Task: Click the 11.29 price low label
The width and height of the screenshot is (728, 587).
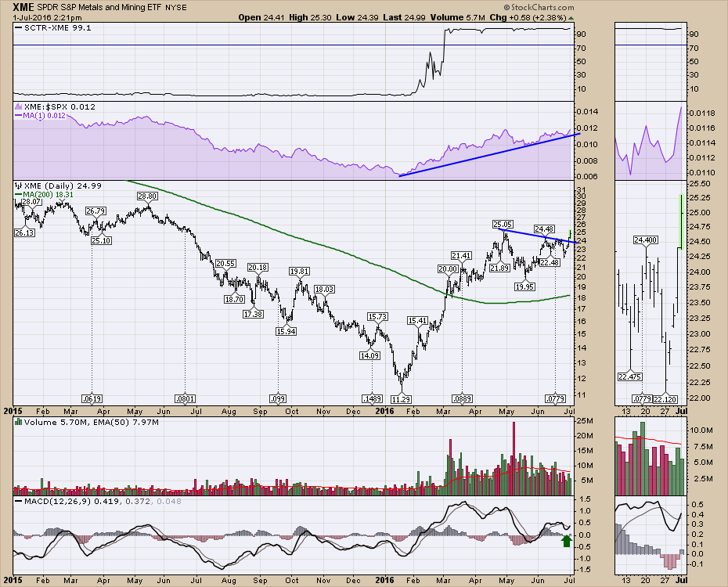Action: tap(401, 399)
